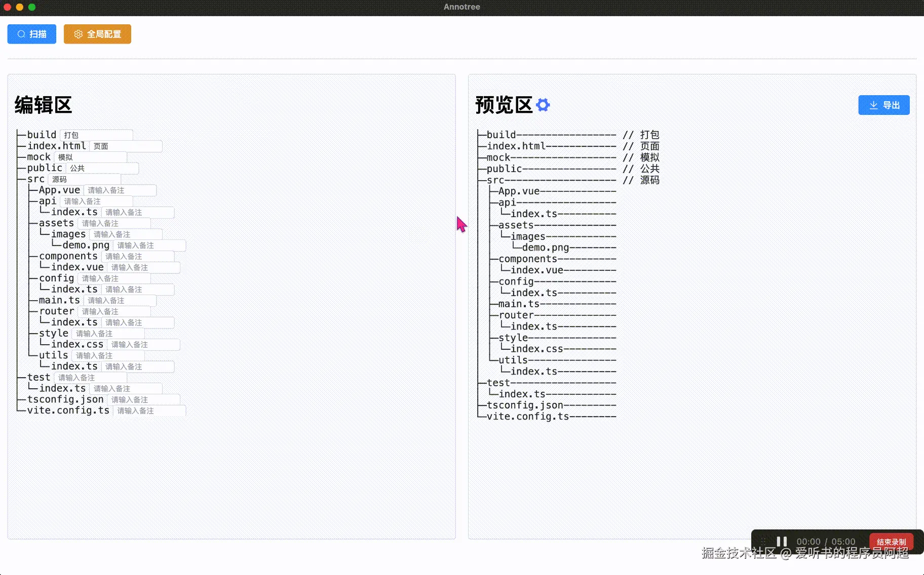This screenshot has height=575, width=924.
Task: Click note input beside images folder
Action: point(126,234)
